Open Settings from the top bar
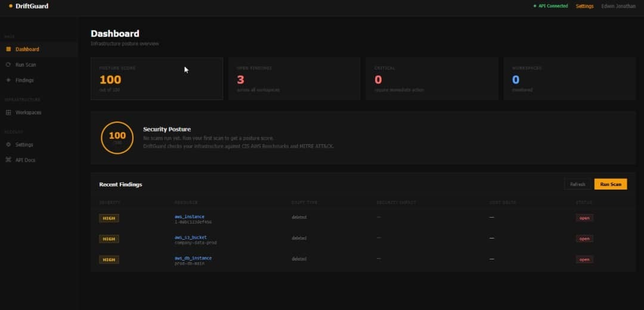 [x=584, y=6]
